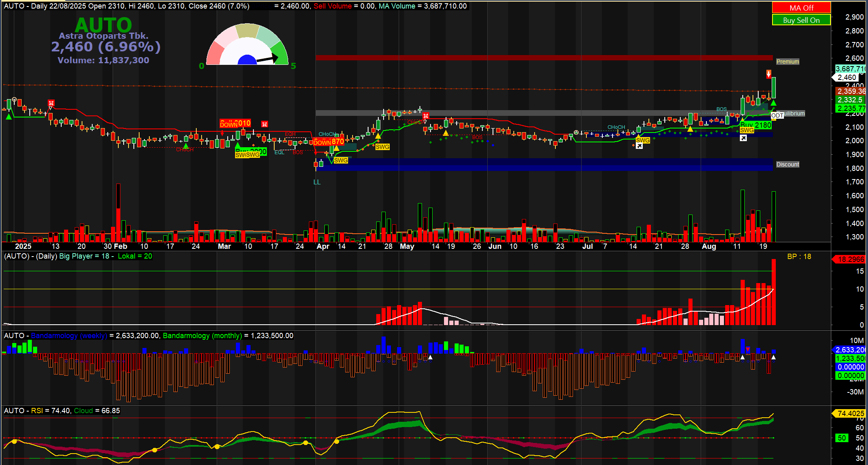Click the AUTO ticker title text

103,25
